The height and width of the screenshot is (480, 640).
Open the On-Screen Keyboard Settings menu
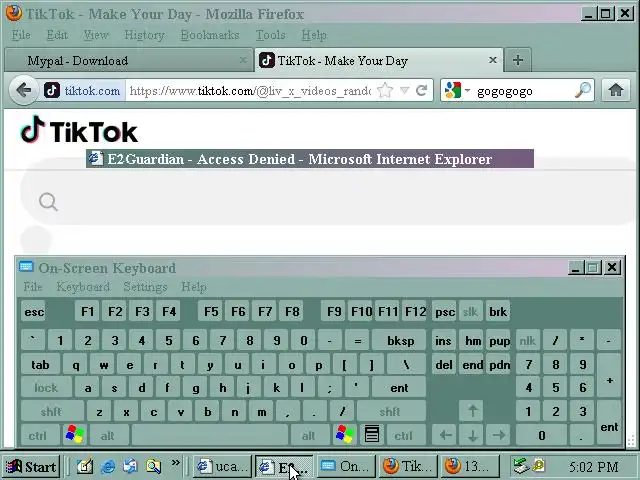(145, 287)
